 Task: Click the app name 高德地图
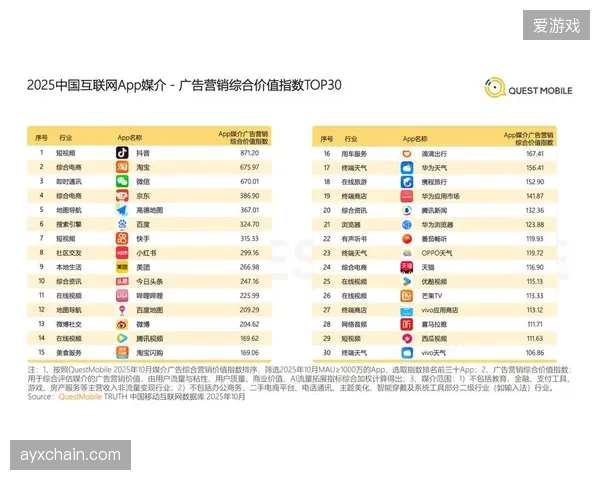(150, 210)
